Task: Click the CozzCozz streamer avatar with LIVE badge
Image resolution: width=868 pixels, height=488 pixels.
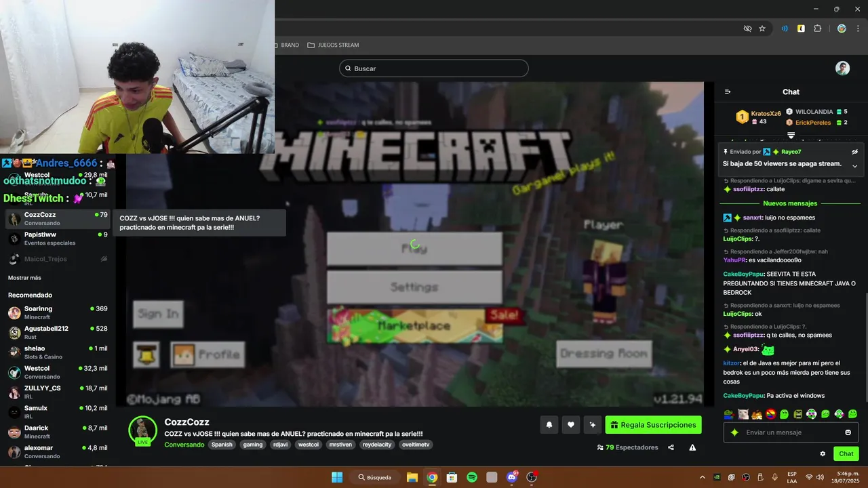Action: (143, 431)
